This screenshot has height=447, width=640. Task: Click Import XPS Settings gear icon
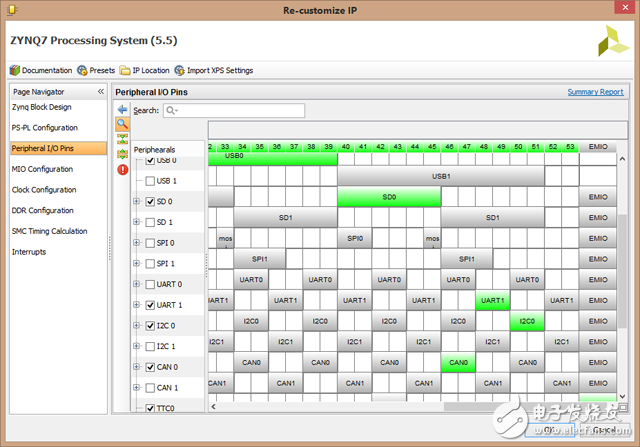[179, 70]
